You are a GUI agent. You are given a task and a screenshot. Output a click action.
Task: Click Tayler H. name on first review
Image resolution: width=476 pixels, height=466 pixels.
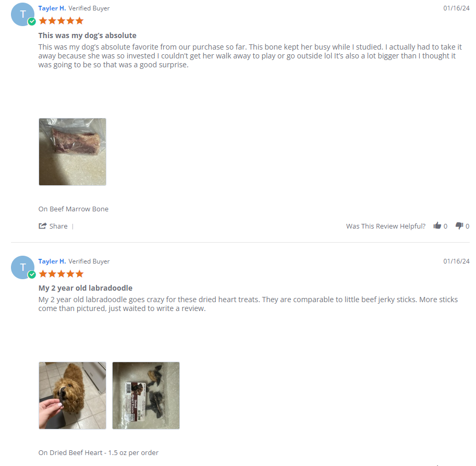pos(52,8)
